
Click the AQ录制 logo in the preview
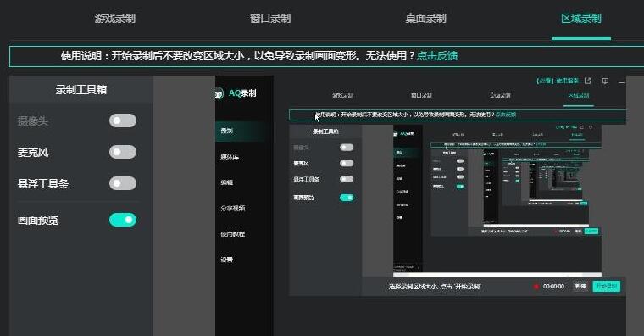[x=236, y=93]
